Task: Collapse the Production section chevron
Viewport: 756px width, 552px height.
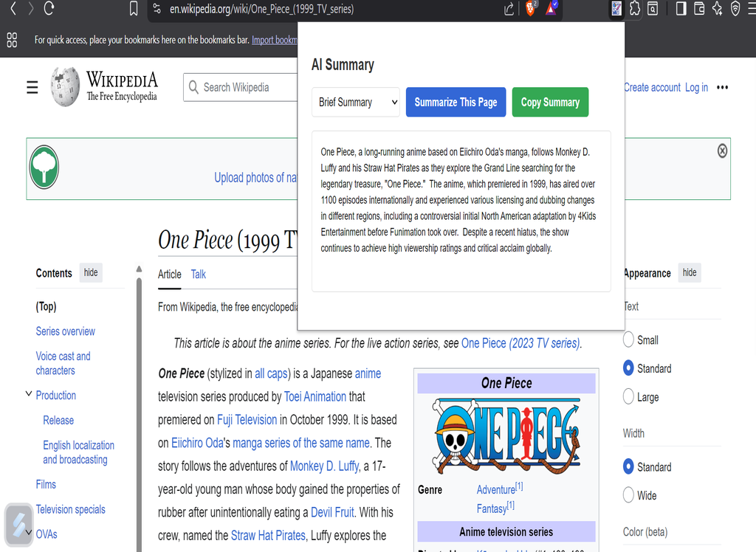Action: point(29,394)
